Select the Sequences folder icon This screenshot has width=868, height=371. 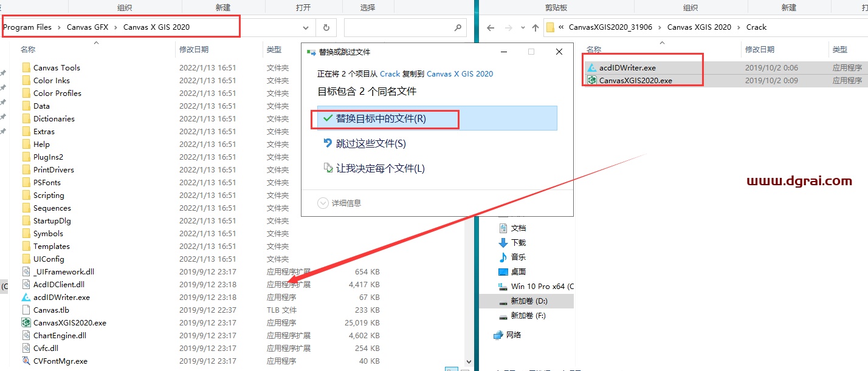click(26, 208)
